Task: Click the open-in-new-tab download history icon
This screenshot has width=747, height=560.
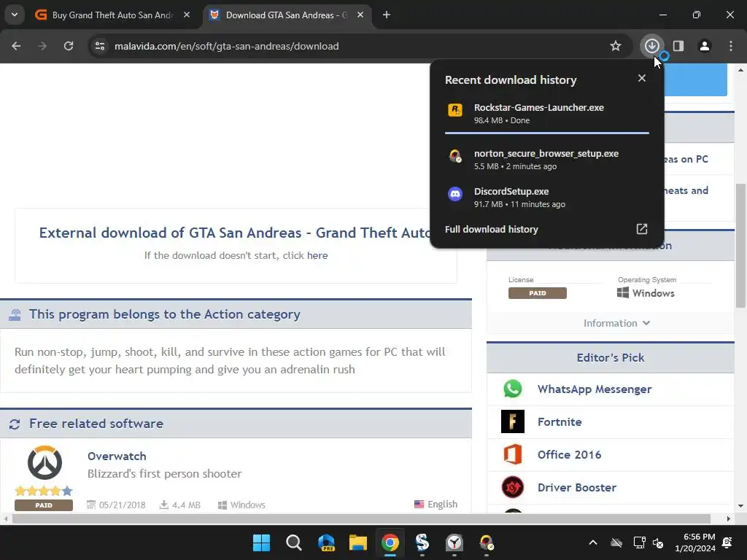Action: coord(642,229)
